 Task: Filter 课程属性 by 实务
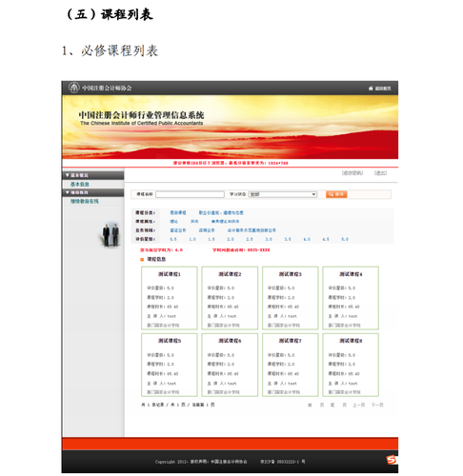point(194,222)
